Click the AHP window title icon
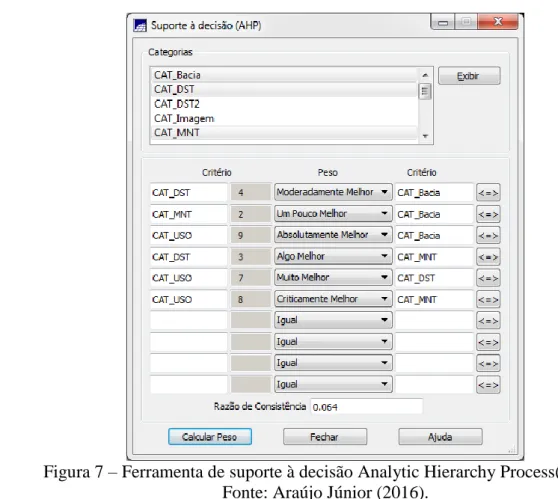This screenshot has height=499, width=558. click(140, 26)
